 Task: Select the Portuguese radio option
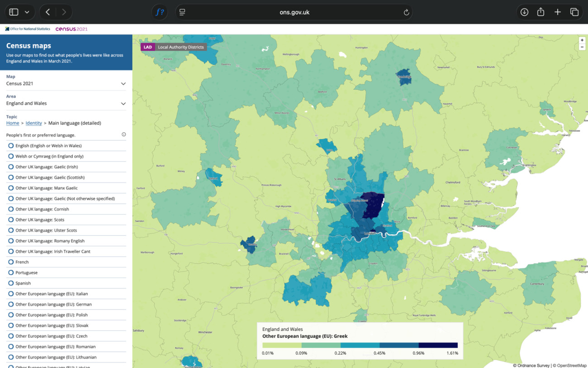click(11, 272)
